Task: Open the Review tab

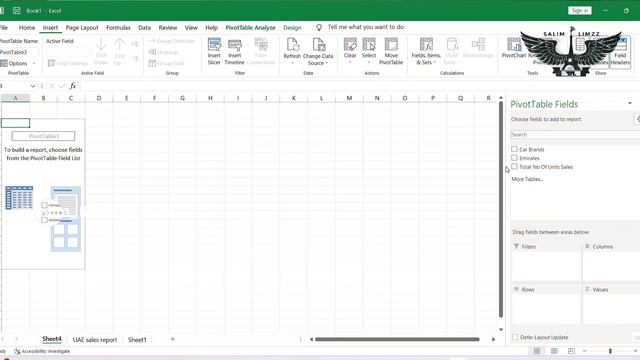Action: (x=168, y=28)
